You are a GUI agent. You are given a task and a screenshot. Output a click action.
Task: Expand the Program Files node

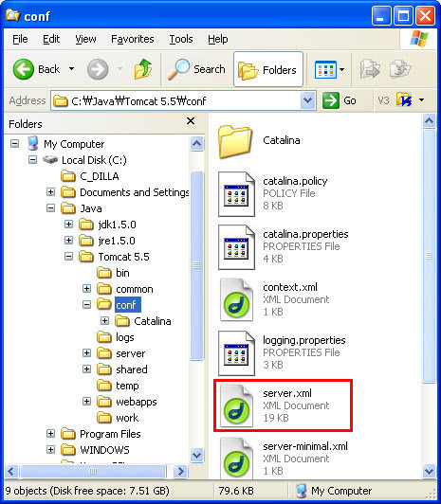(50, 433)
